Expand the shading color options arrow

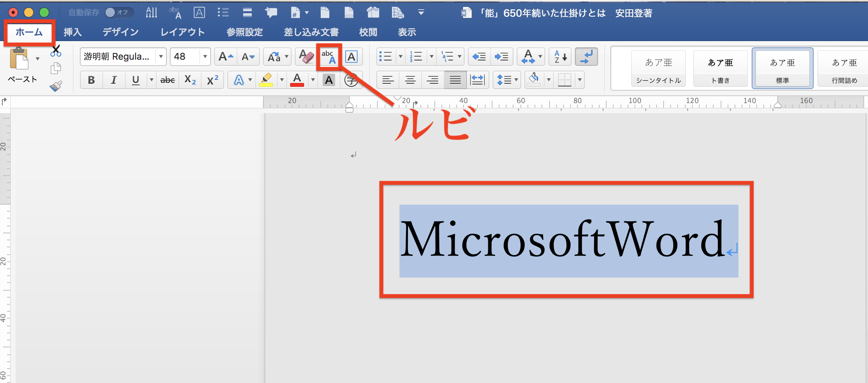[x=548, y=80]
